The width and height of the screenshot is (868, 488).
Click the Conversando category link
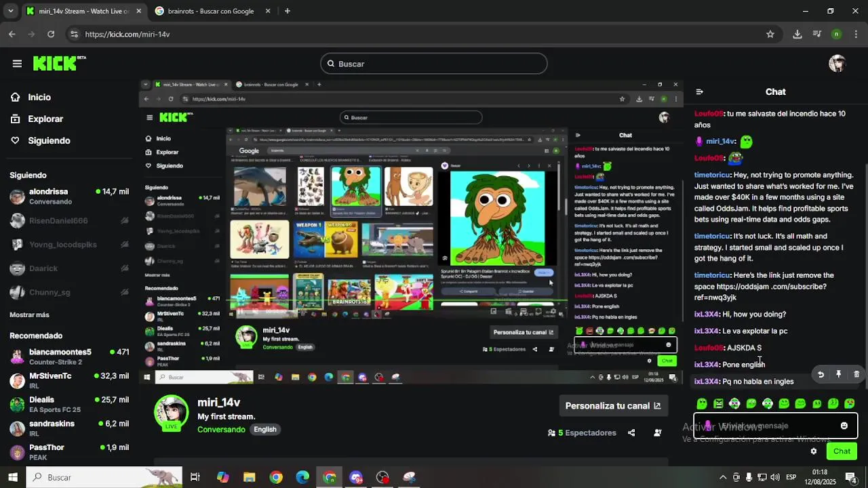[x=221, y=430]
